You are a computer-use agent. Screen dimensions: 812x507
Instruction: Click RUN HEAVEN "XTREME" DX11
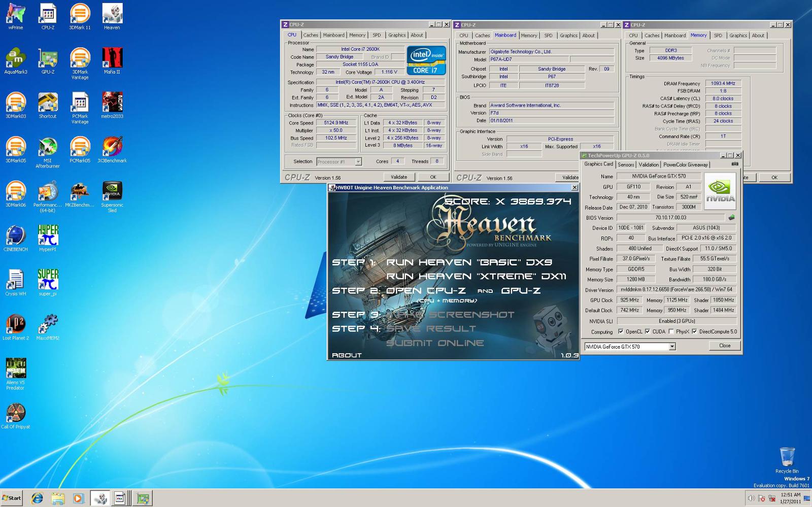[476, 277]
